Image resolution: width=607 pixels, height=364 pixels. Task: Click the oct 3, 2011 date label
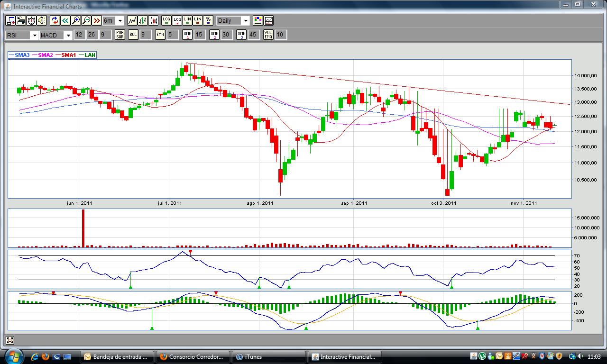coord(444,203)
